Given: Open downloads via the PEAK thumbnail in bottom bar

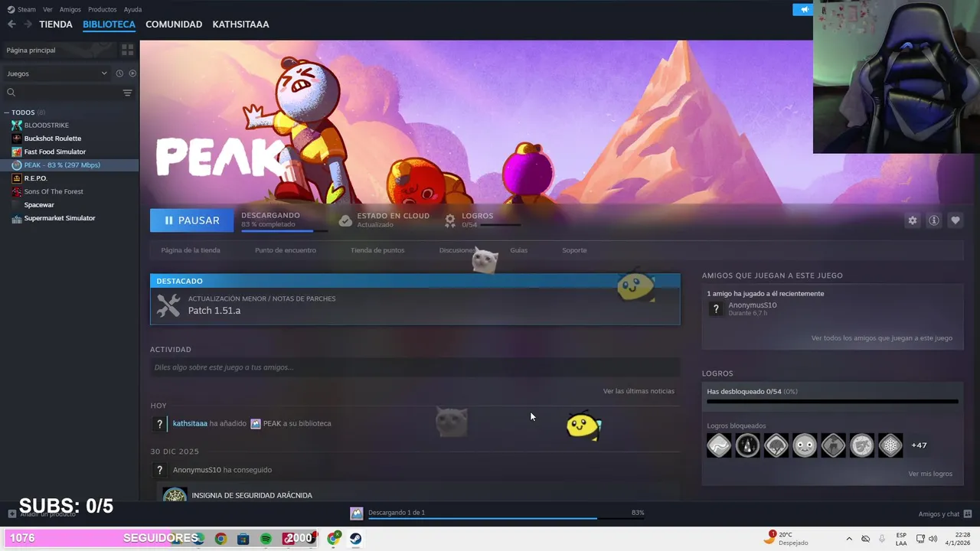Looking at the screenshot, I should [x=356, y=514].
